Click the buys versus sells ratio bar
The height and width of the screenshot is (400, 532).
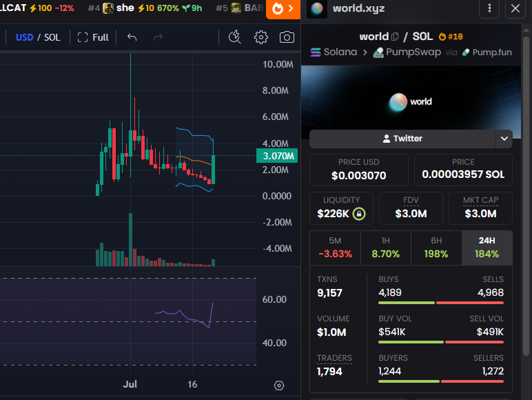[x=441, y=303]
